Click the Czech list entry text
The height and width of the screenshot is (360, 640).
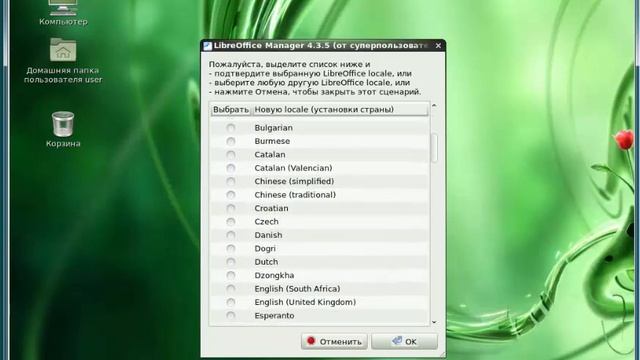267,222
